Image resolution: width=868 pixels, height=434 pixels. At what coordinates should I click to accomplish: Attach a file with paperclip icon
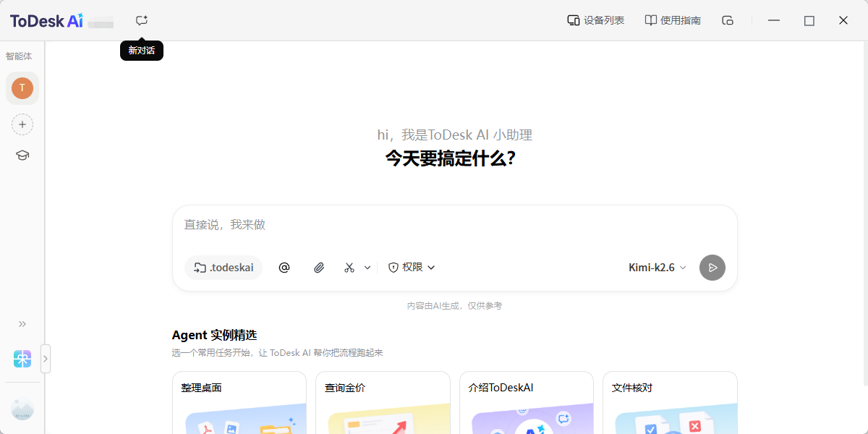pyautogui.click(x=319, y=268)
